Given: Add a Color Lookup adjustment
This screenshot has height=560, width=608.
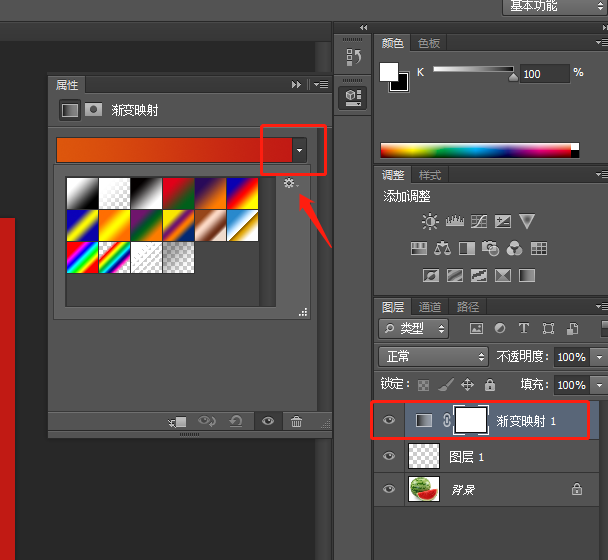Looking at the screenshot, I should pos(539,248).
